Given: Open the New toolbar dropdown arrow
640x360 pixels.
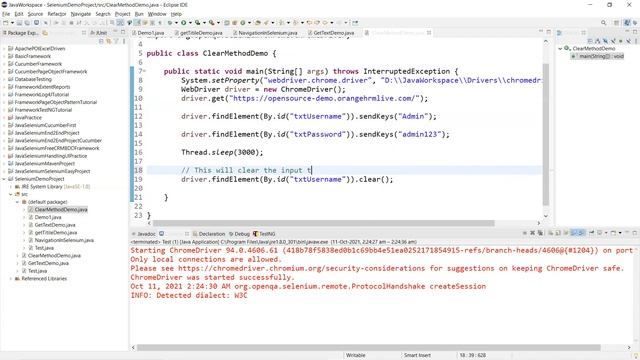Looking at the screenshot, I should [12, 23].
